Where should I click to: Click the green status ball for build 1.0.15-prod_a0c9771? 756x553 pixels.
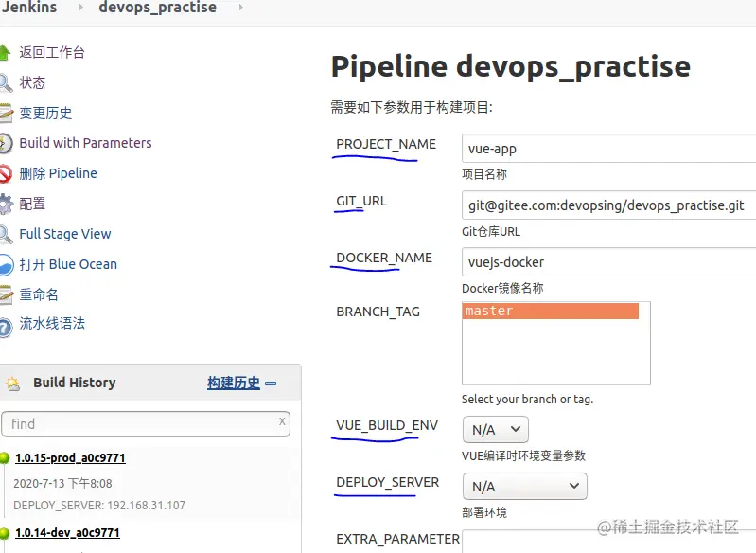[5, 457]
